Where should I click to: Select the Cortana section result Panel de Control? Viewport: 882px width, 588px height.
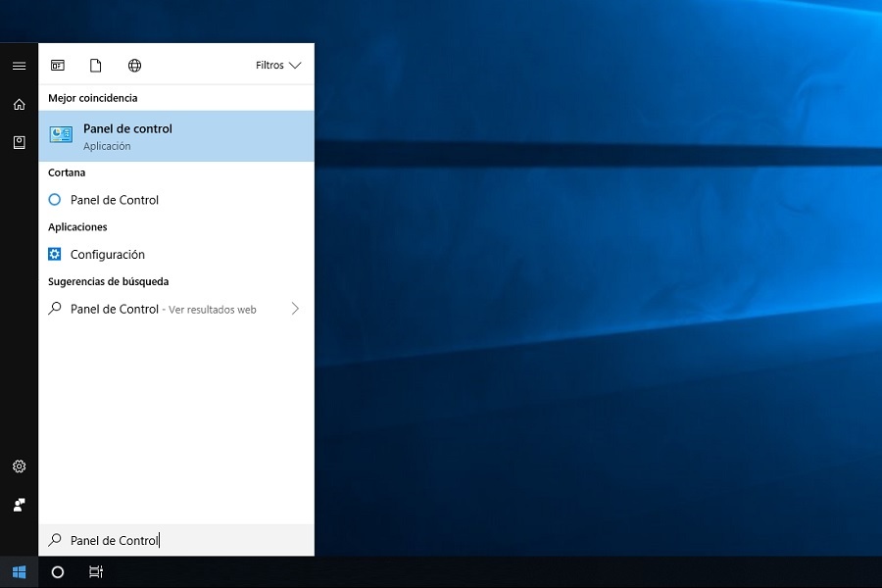tap(115, 200)
